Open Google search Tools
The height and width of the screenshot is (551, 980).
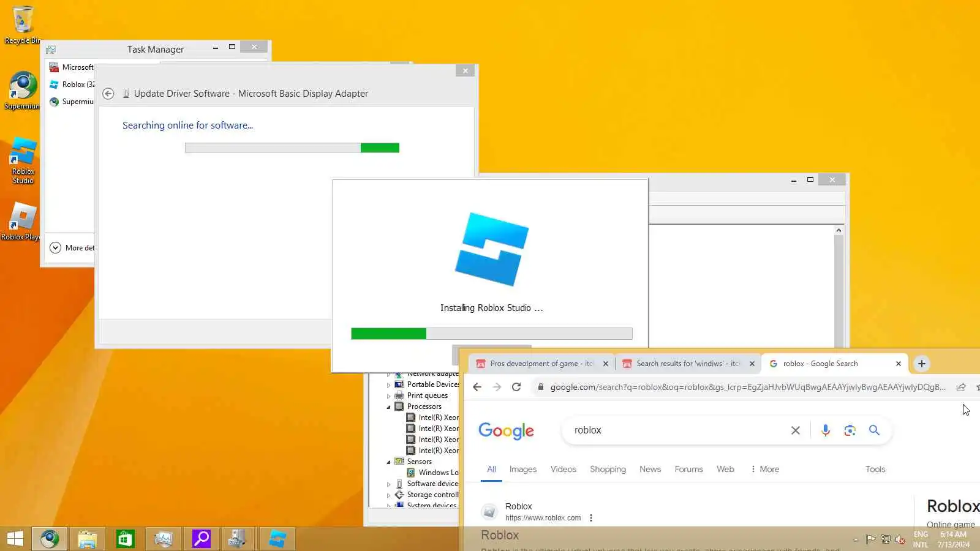pyautogui.click(x=875, y=470)
